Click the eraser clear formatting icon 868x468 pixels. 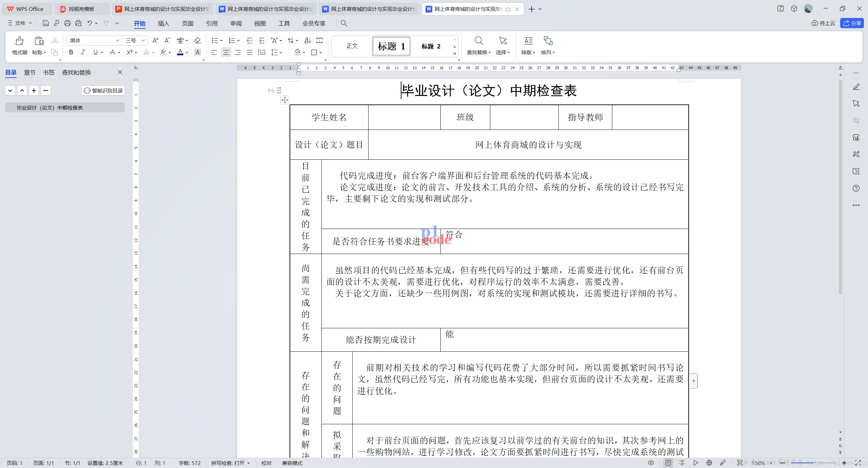pyautogui.click(x=197, y=40)
